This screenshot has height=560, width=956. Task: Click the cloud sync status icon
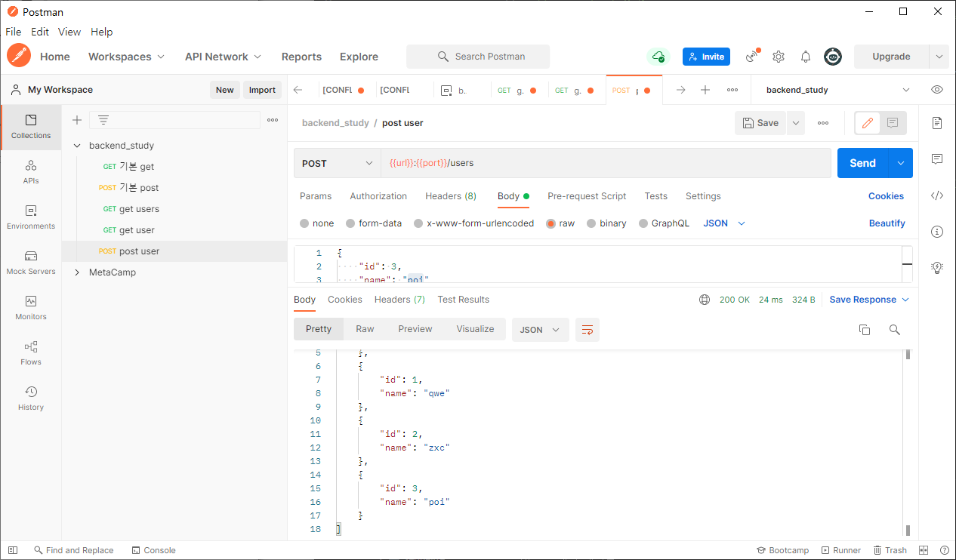point(658,57)
